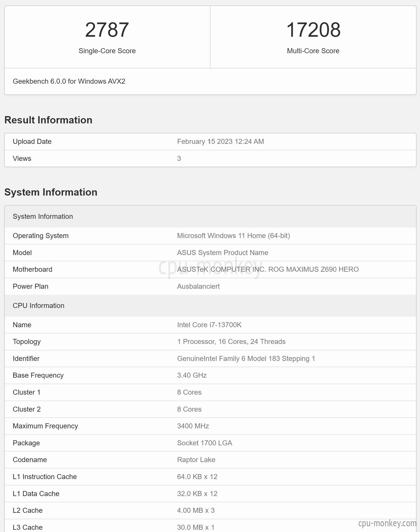Image resolution: width=420 pixels, height=532 pixels.
Task: Click the Single-Core Score label
Action: [x=107, y=51]
